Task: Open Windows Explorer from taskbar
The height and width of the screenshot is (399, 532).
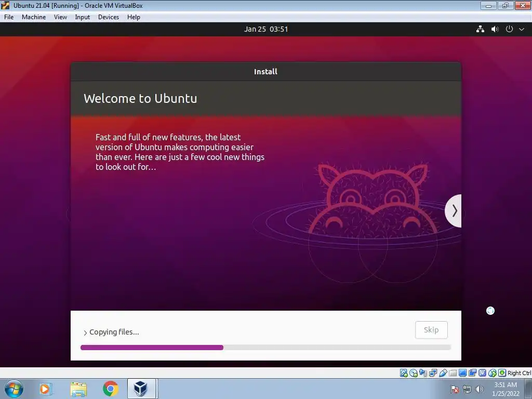Action: click(x=78, y=389)
